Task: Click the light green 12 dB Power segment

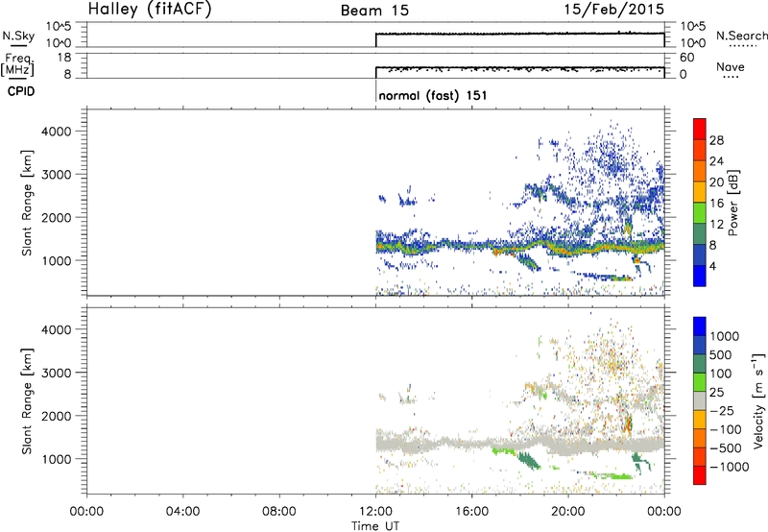Action: coord(700,212)
